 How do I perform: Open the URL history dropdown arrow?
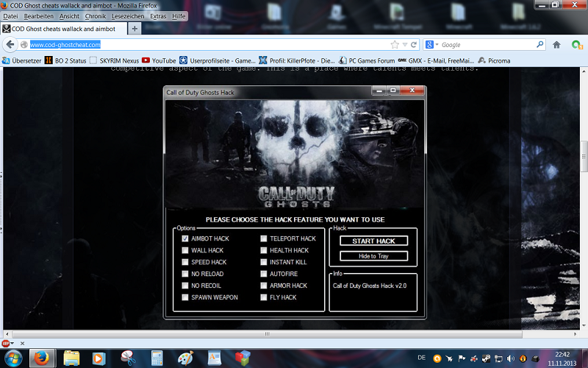(405, 45)
